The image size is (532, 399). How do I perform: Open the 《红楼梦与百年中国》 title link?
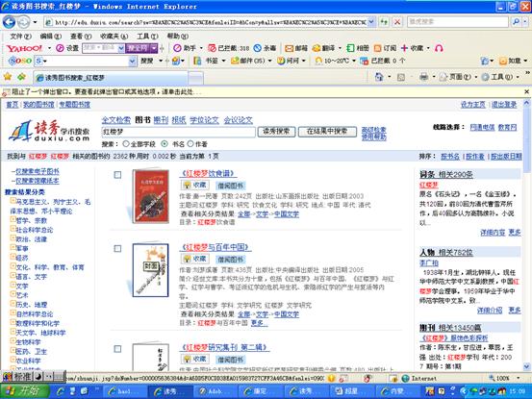pyautogui.click(x=215, y=247)
